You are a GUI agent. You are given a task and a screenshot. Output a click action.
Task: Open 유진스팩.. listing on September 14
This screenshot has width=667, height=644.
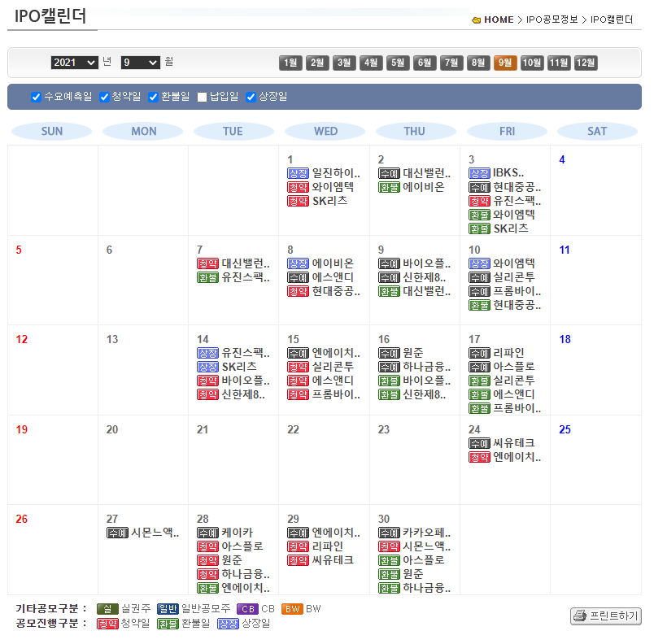(x=246, y=353)
